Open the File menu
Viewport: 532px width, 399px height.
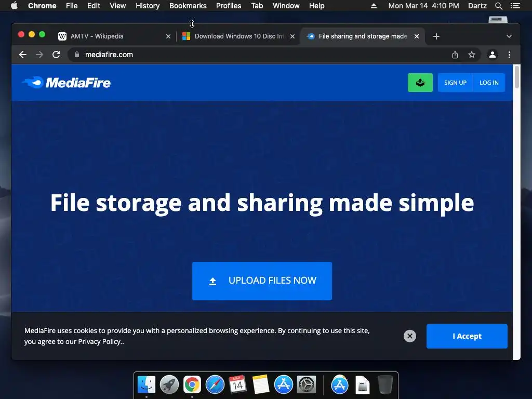(x=72, y=6)
